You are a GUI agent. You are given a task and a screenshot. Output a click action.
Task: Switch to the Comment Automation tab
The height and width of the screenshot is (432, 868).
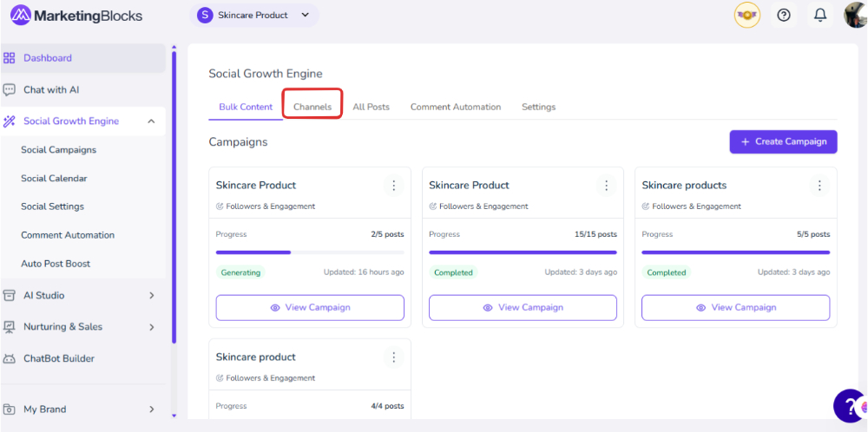pyautogui.click(x=455, y=107)
